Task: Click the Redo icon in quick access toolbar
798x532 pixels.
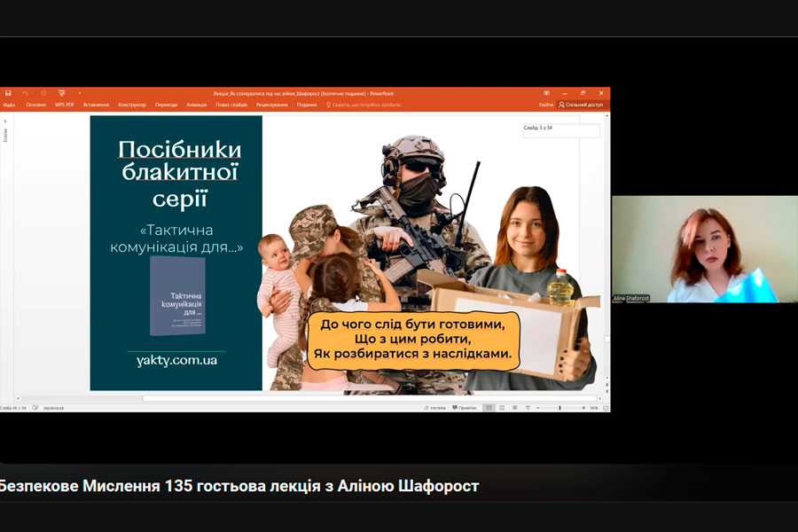Action: tap(43, 93)
